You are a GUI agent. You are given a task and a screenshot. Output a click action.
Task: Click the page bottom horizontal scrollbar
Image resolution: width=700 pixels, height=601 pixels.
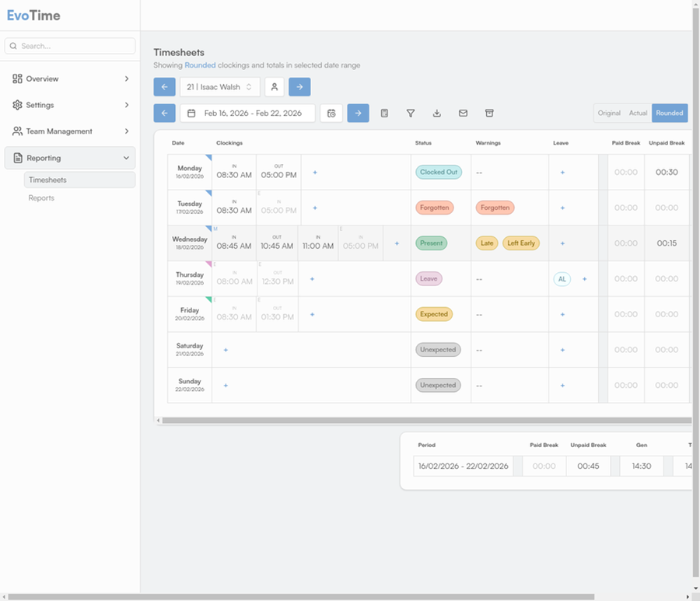[301, 597]
